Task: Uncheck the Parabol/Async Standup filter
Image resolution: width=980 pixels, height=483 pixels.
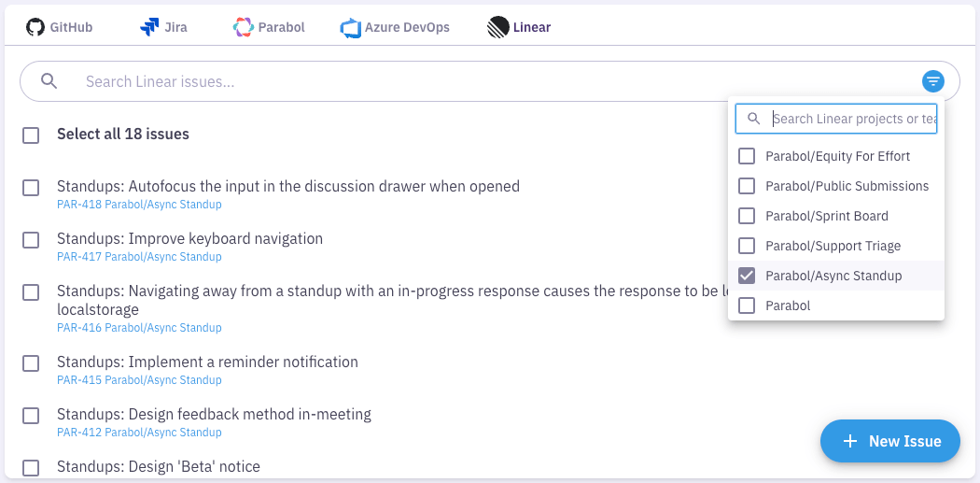Action: pos(747,276)
